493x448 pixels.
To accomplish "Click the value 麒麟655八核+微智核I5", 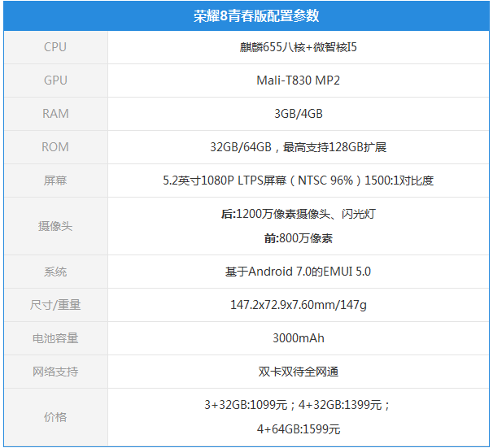I will pos(298,47).
